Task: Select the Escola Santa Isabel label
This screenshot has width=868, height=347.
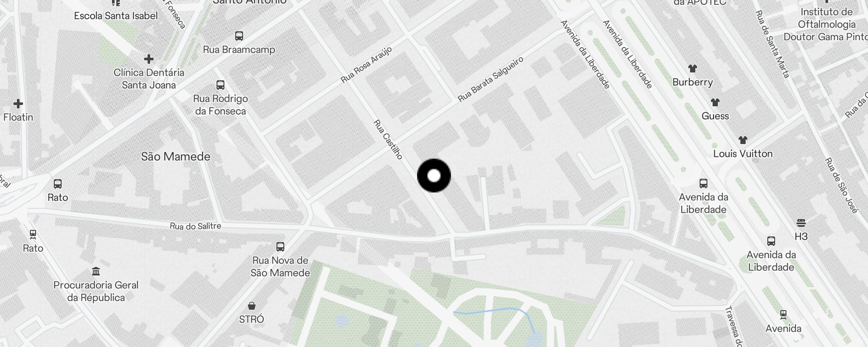Action: click(x=116, y=16)
